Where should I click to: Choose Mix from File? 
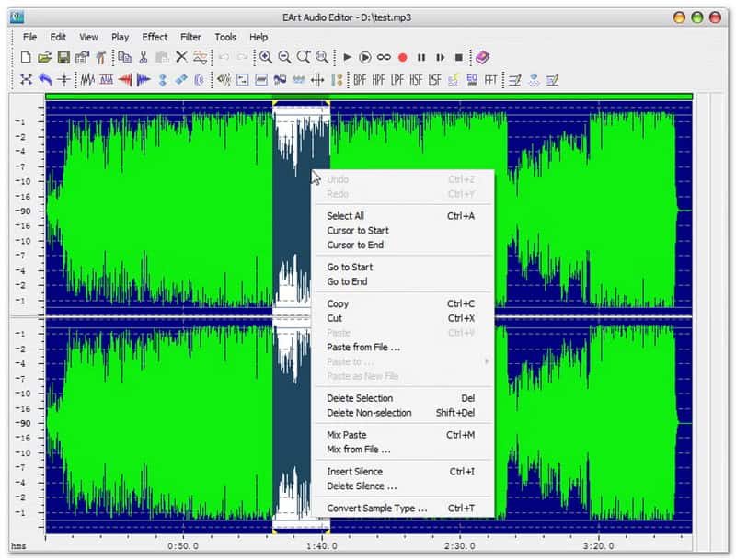tap(402, 450)
